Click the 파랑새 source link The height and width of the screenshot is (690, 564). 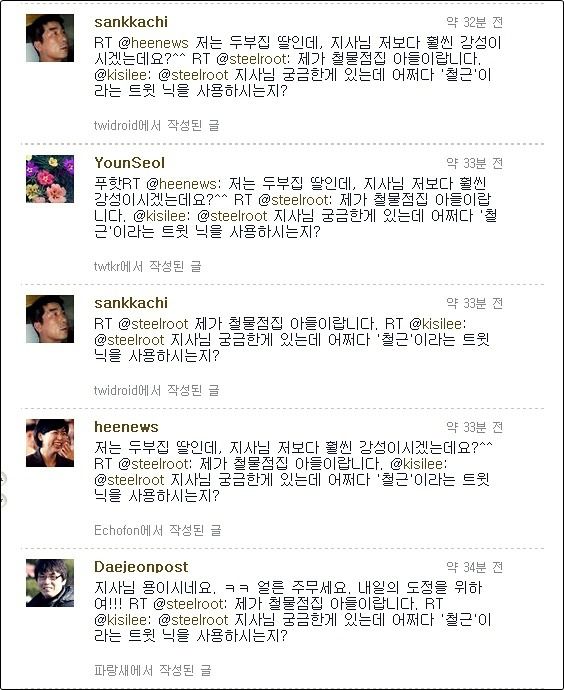pos(110,670)
